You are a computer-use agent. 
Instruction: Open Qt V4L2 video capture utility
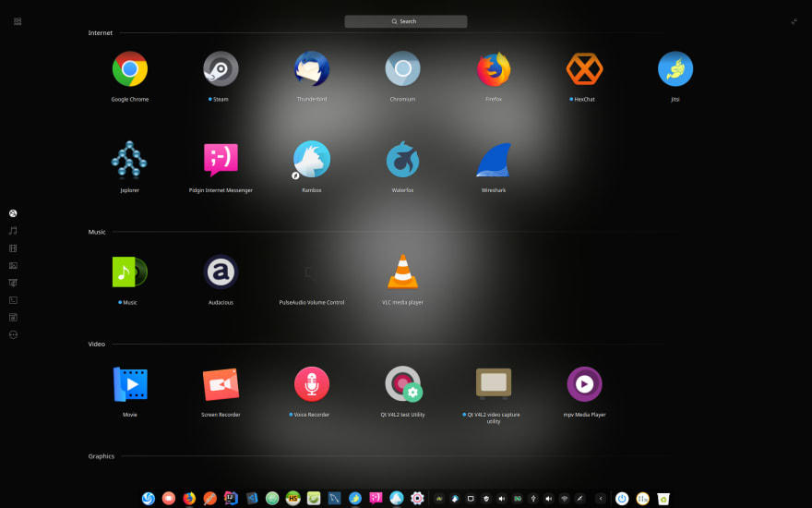tap(494, 383)
